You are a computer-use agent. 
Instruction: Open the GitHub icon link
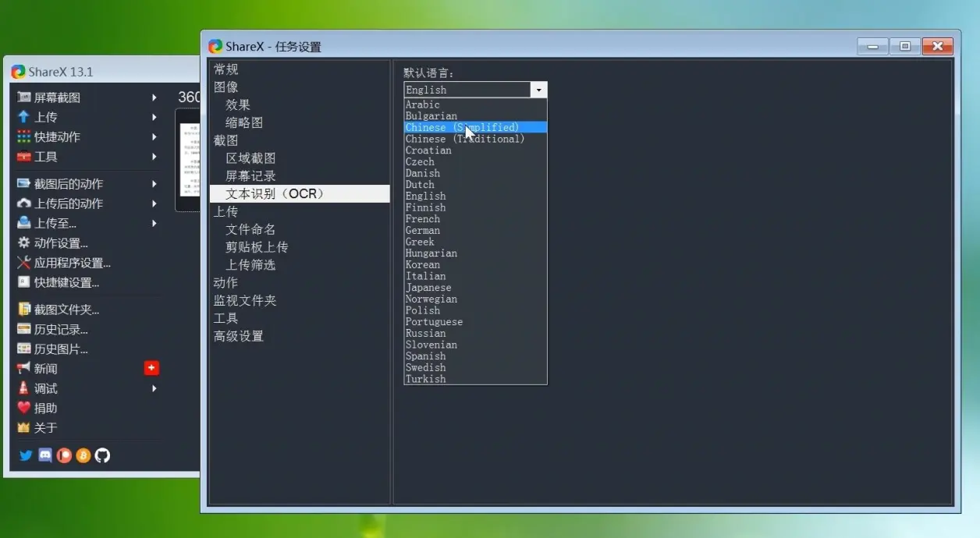point(102,455)
